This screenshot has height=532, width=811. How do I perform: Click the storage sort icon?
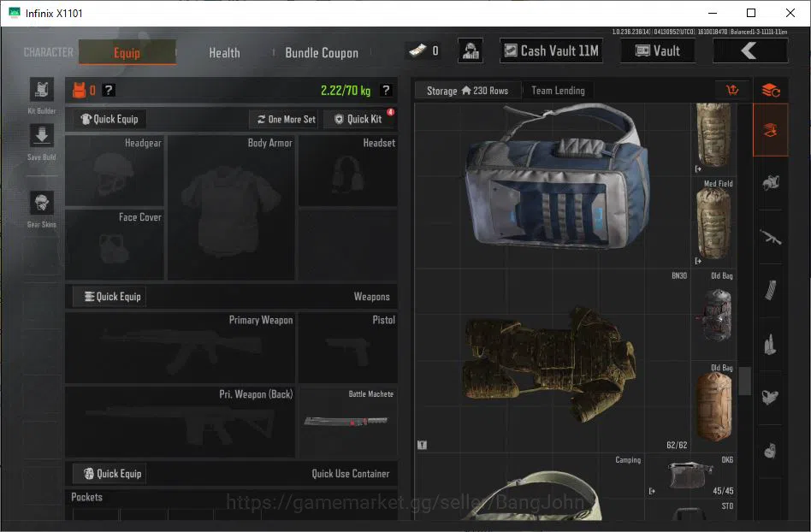click(732, 91)
